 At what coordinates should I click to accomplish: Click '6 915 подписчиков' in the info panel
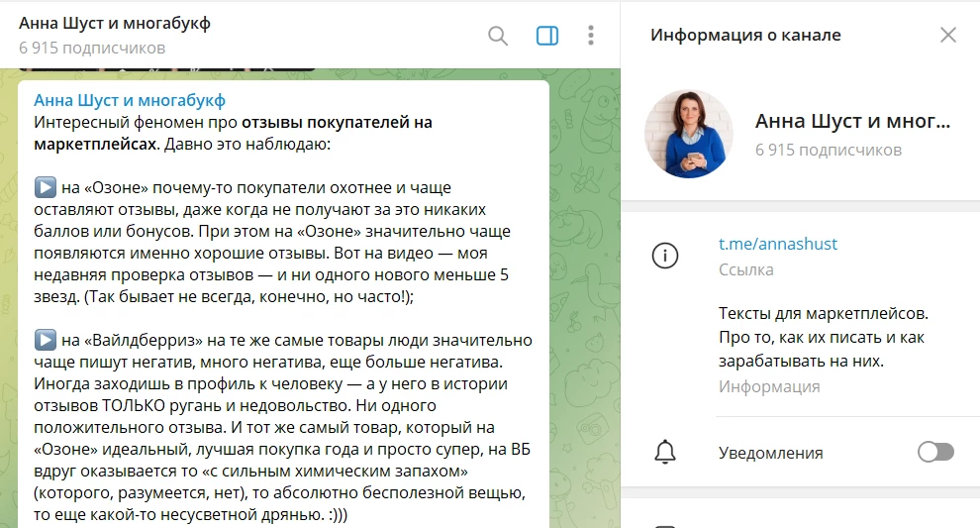coord(829,151)
